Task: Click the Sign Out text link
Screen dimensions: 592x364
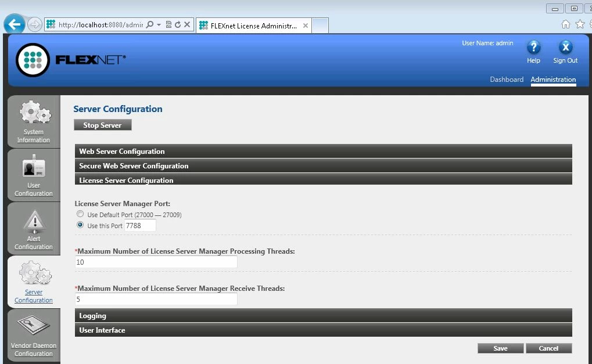Action: coord(565,60)
